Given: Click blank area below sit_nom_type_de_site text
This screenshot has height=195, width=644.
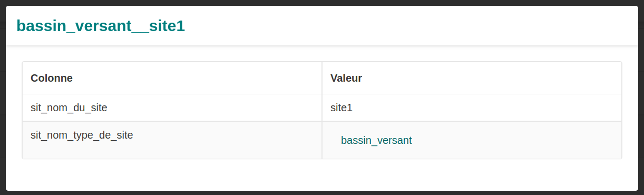Looking at the screenshot, I should click(172, 150).
